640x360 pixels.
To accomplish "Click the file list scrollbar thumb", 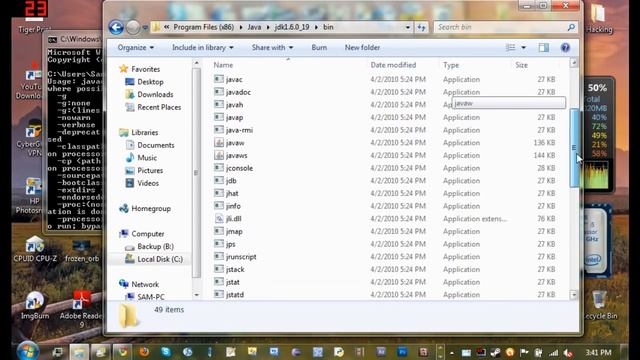I will click(574, 148).
